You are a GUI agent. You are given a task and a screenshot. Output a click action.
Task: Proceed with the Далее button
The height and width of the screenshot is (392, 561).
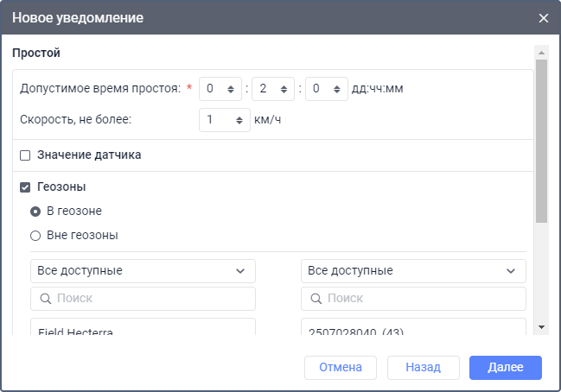point(505,368)
